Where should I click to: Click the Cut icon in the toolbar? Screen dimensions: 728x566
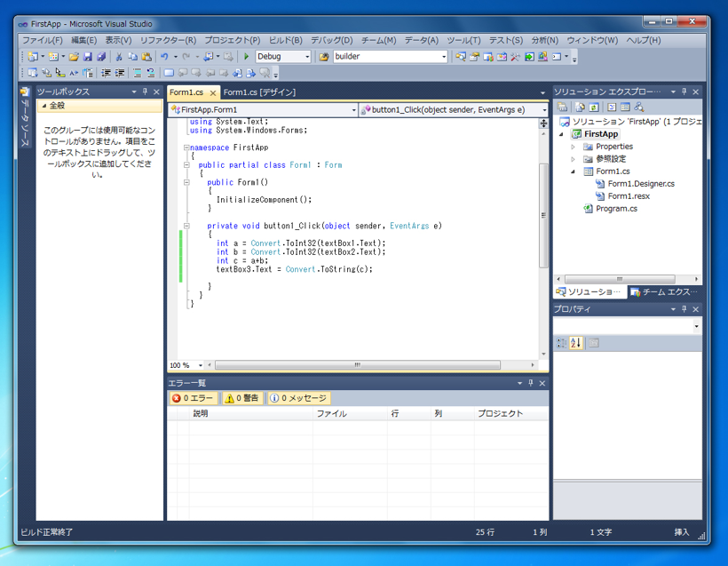117,56
